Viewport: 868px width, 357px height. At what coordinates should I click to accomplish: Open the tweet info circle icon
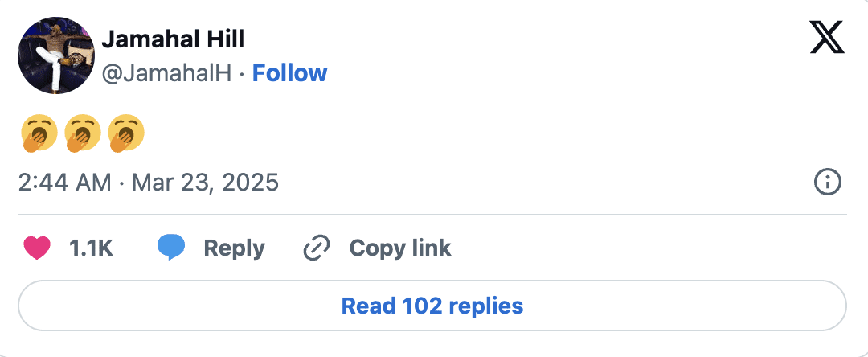click(x=828, y=182)
